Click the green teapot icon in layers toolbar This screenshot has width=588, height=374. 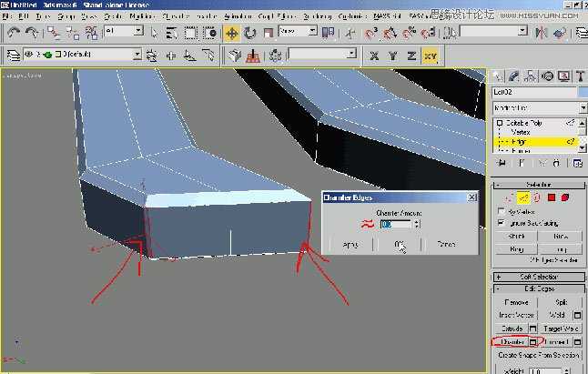(47, 56)
